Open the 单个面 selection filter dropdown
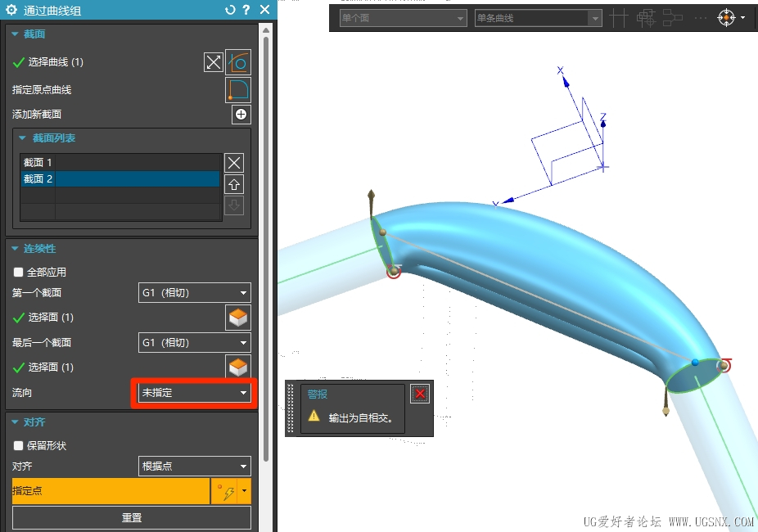This screenshot has width=758, height=532. pyautogui.click(x=404, y=18)
